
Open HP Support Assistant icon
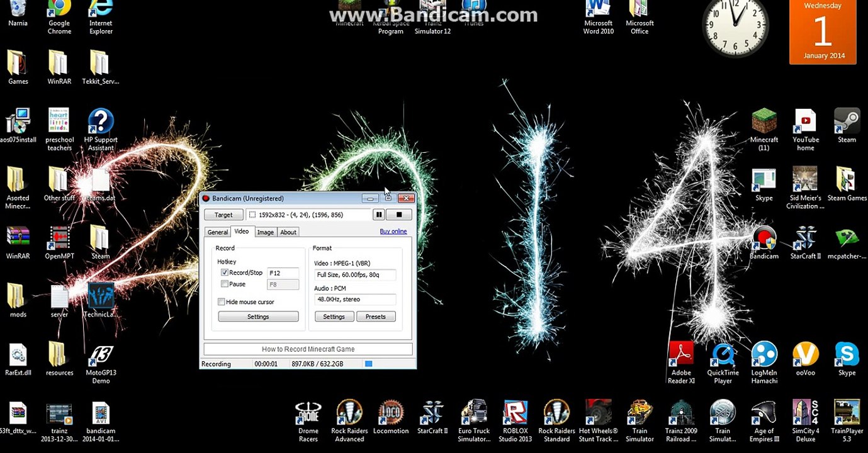[x=101, y=130]
